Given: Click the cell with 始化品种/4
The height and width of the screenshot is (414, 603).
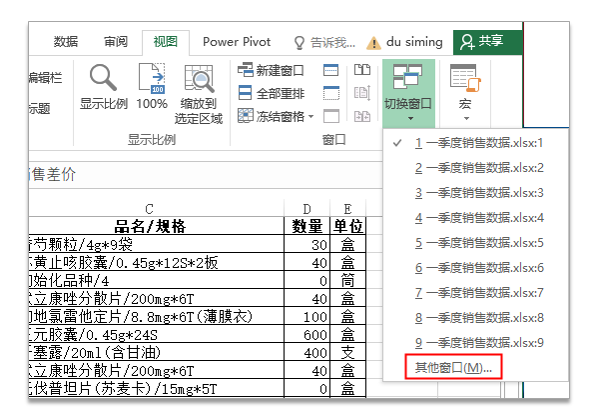Looking at the screenshot, I should point(157,280).
